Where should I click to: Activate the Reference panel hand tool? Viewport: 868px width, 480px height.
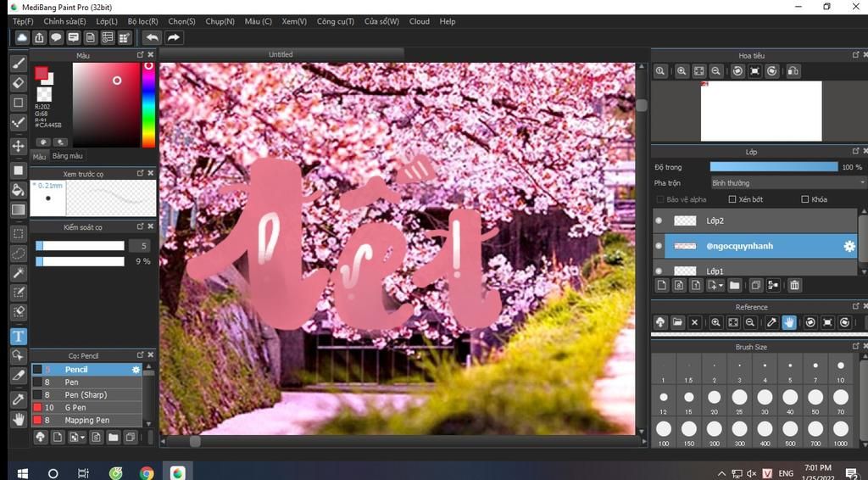pos(789,322)
